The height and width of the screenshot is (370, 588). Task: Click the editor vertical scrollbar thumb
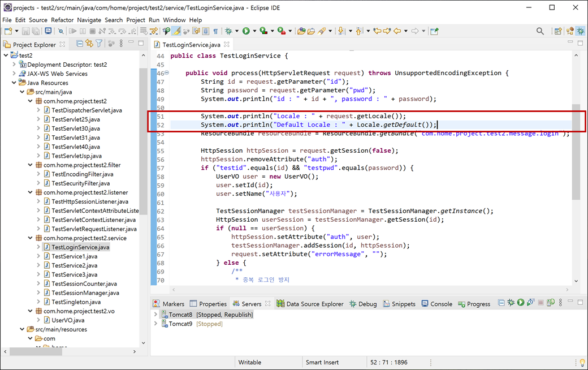576,152
